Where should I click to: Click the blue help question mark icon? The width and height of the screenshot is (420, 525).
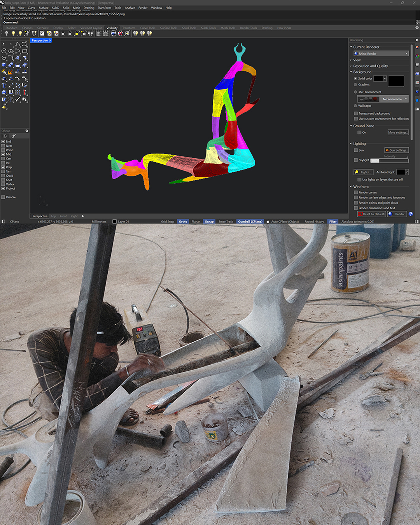[411, 214]
